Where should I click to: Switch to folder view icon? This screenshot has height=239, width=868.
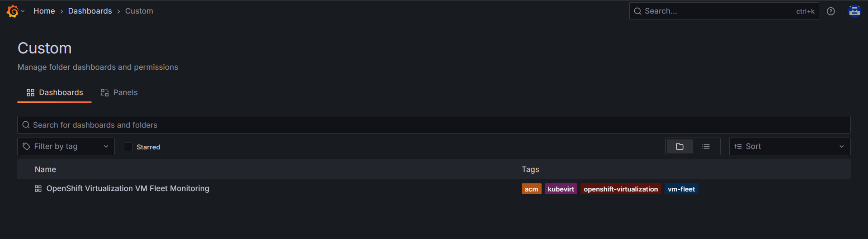(x=679, y=147)
